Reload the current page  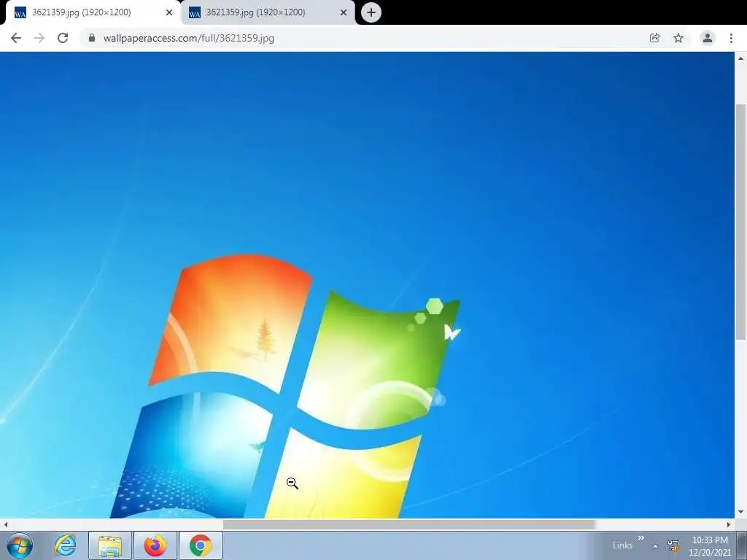point(63,38)
